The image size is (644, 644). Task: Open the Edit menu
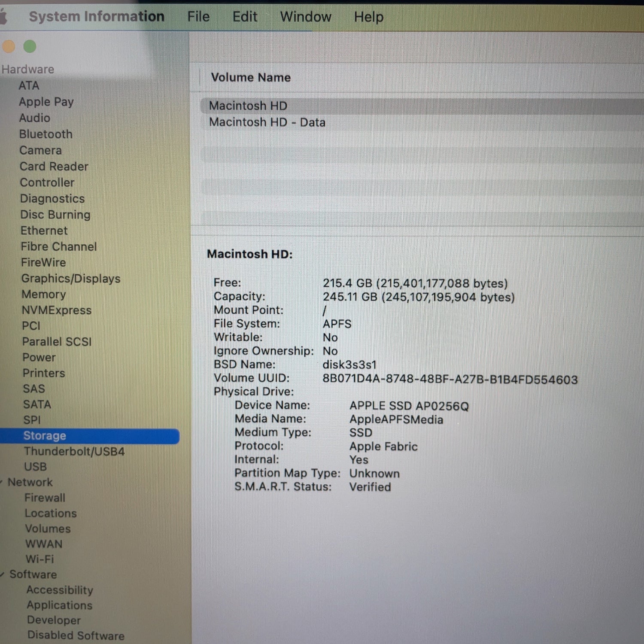pos(245,17)
